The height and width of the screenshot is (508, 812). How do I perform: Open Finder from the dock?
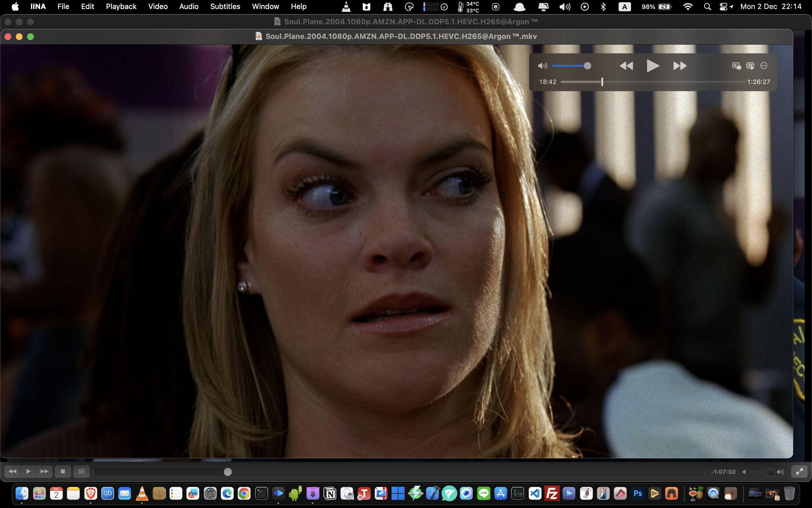tap(22, 493)
